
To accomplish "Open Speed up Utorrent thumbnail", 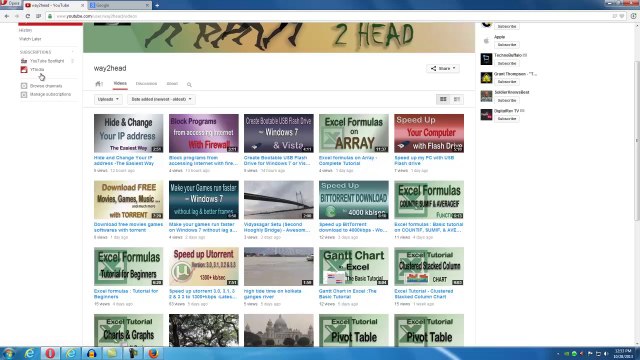I will click(204, 267).
